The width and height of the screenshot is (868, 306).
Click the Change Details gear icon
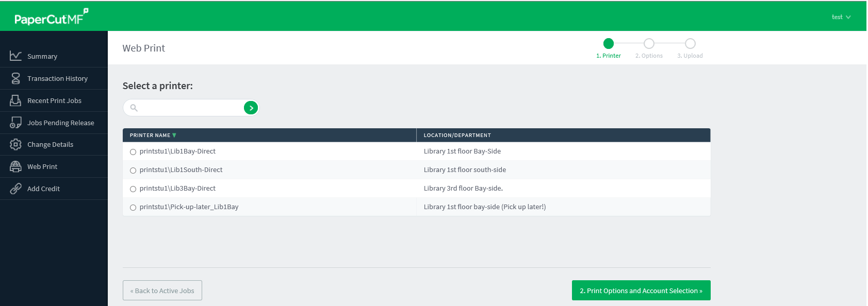click(x=15, y=145)
